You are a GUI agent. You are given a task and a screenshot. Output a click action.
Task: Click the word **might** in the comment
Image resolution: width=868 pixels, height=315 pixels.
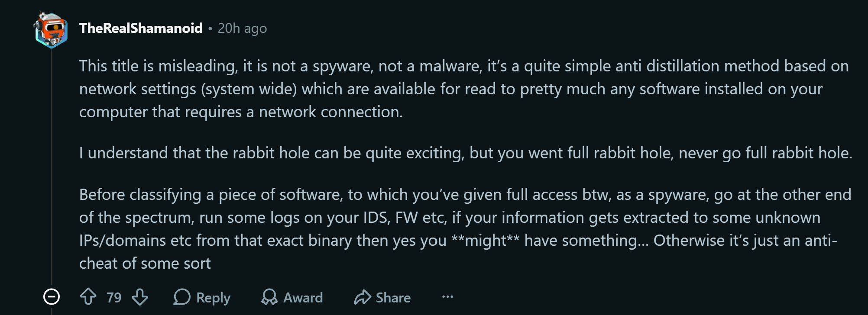click(x=485, y=240)
